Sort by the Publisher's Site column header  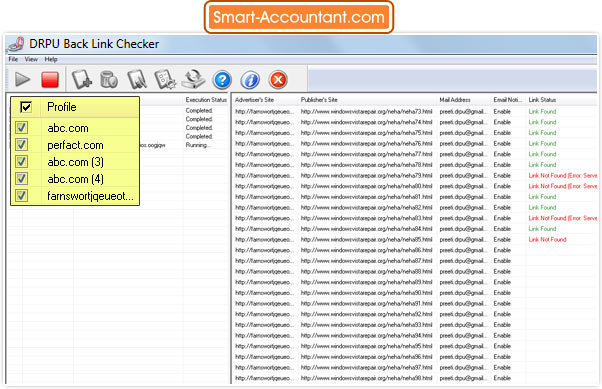pyautogui.click(x=319, y=100)
